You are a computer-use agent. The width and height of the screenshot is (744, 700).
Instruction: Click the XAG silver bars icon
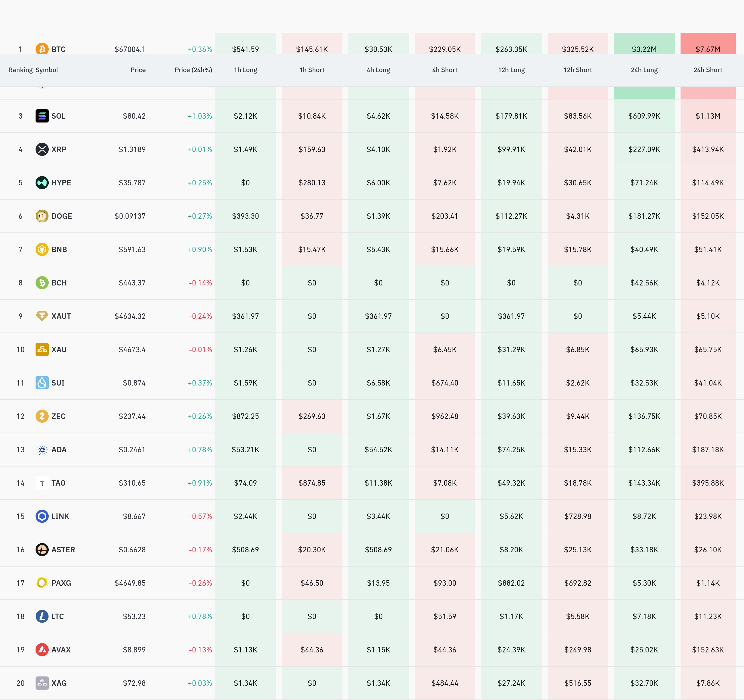coord(42,683)
